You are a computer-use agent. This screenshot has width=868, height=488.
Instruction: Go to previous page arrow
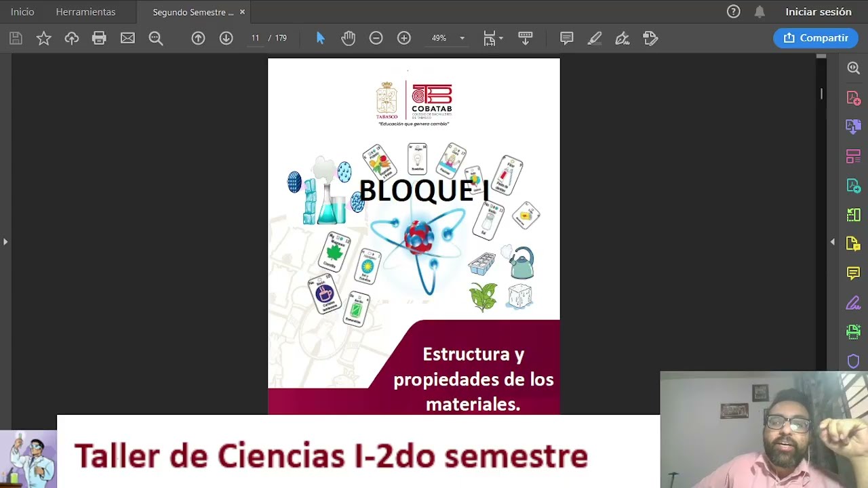(x=198, y=38)
